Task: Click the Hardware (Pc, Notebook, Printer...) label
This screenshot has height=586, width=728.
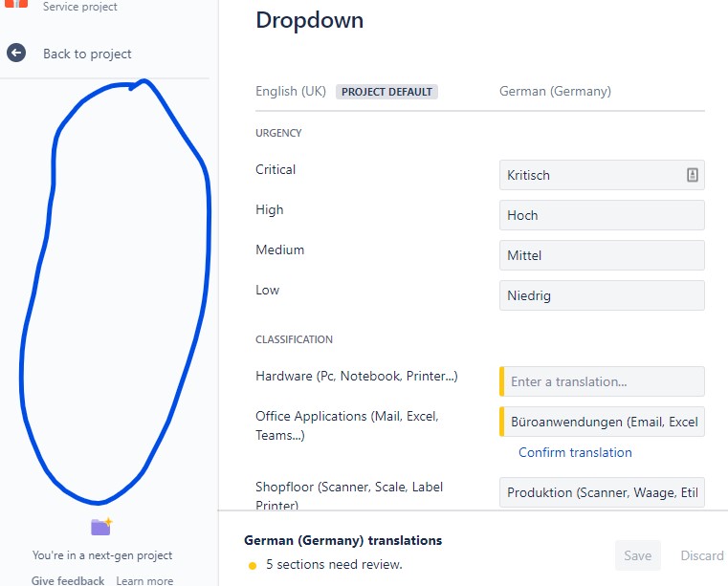Action: click(x=357, y=376)
